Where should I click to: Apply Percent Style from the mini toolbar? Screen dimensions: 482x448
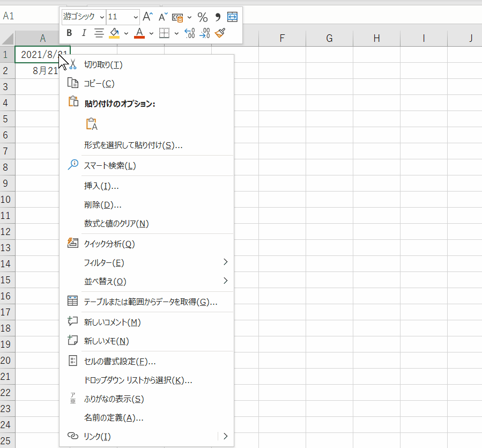pyautogui.click(x=203, y=17)
